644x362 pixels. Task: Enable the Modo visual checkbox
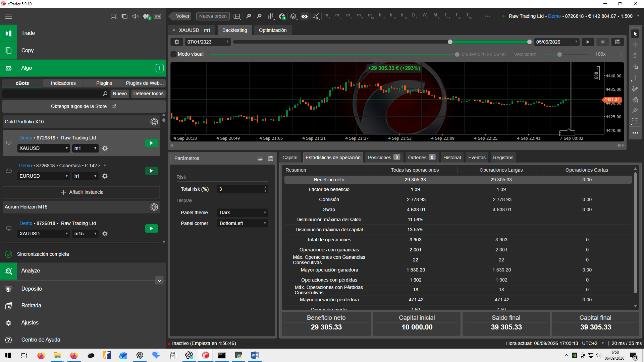[173, 54]
